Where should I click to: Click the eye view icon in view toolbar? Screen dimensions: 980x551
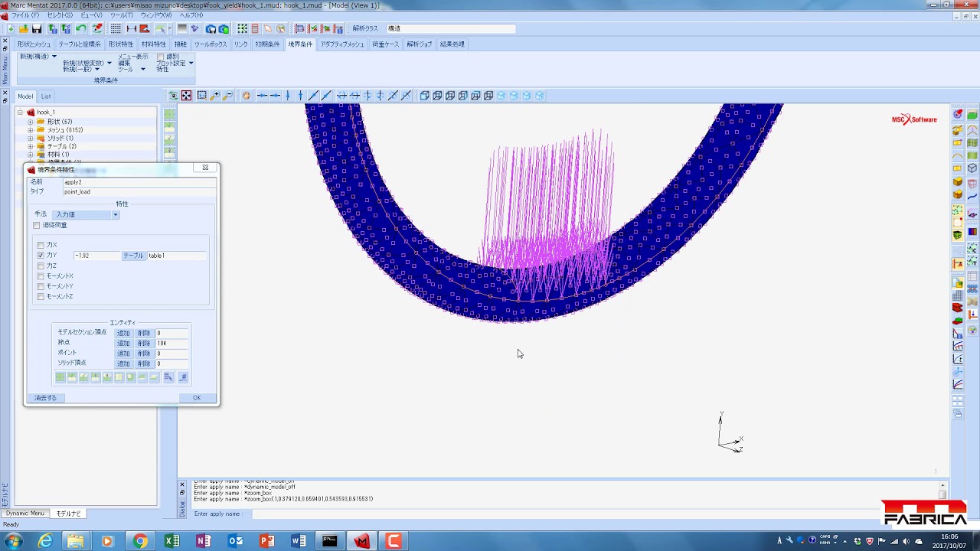coord(174,96)
